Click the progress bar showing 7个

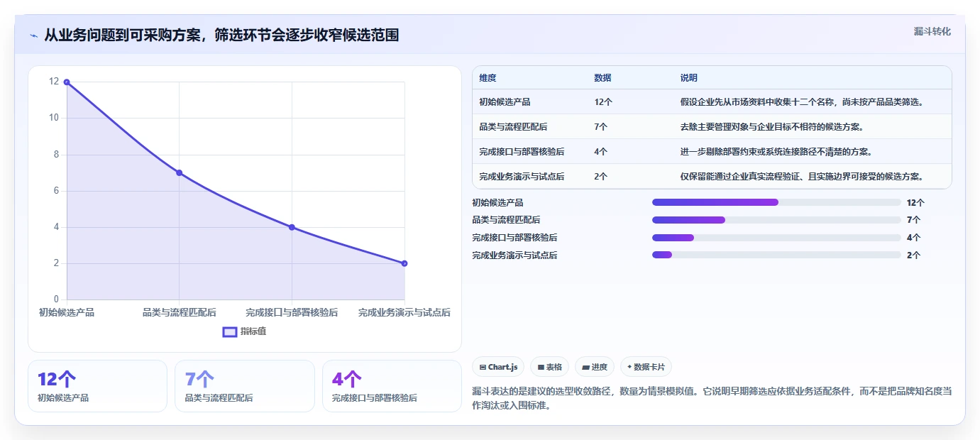tap(776, 220)
